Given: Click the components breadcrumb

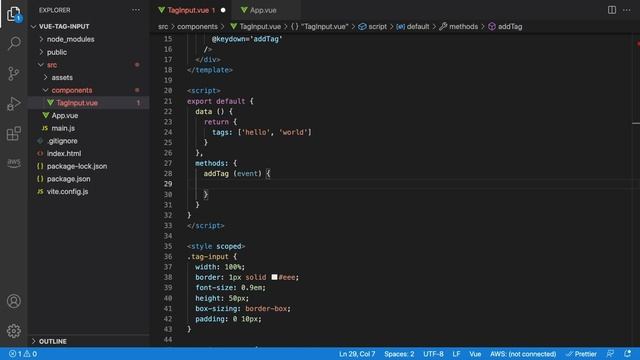Looking at the screenshot, I should 197,27.
